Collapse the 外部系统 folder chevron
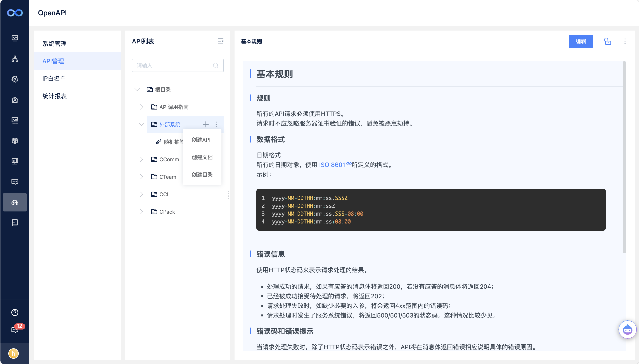 coord(141,124)
